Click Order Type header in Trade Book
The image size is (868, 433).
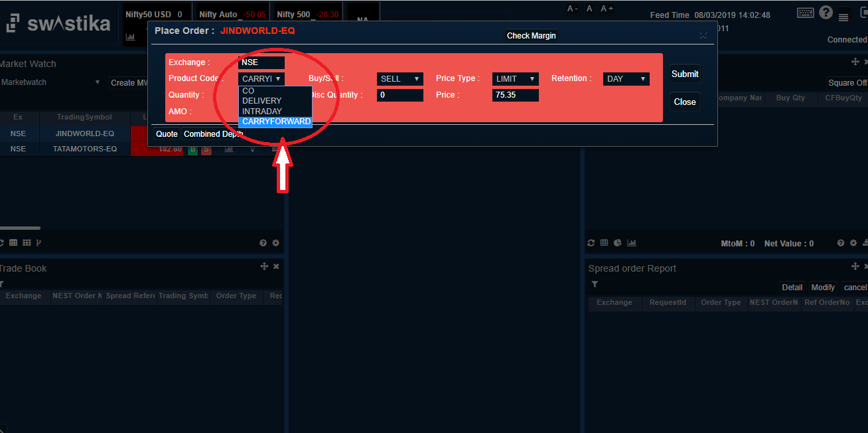pyautogui.click(x=236, y=296)
